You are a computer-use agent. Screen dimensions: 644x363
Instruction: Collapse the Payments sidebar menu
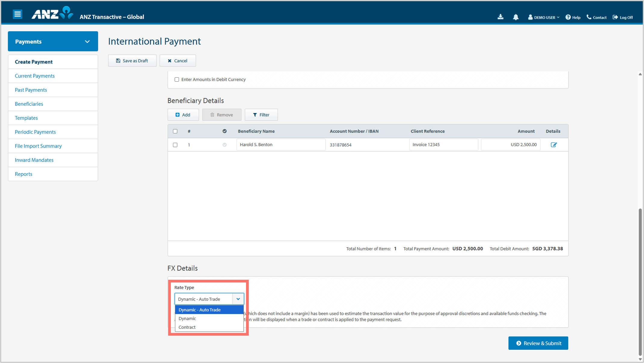click(87, 41)
